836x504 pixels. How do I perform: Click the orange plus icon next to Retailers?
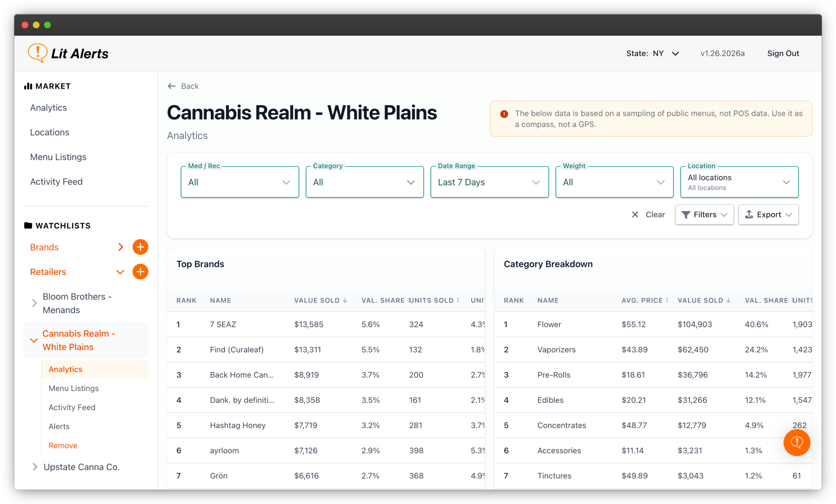click(x=140, y=272)
